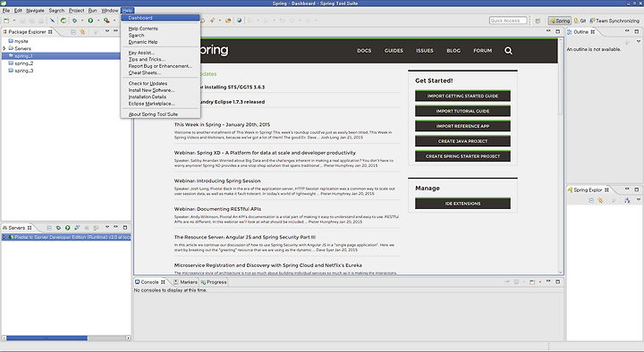The height and width of the screenshot is (352, 644).
Task: Expand the Pivotal tc Server entry
Action: (4, 237)
